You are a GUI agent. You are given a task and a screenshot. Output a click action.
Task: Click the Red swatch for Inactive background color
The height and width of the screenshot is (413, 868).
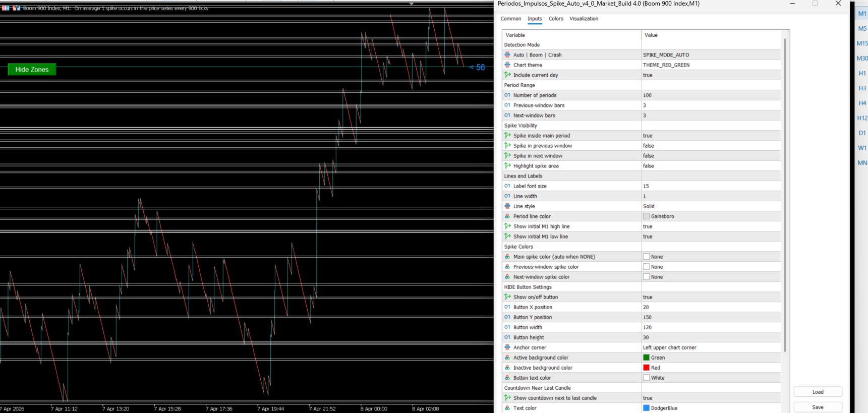click(x=646, y=368)
